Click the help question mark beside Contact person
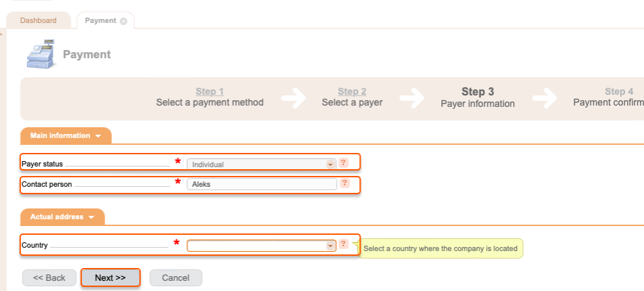The width and height of the screenshot is (644, 291). [x=344, y=183]
